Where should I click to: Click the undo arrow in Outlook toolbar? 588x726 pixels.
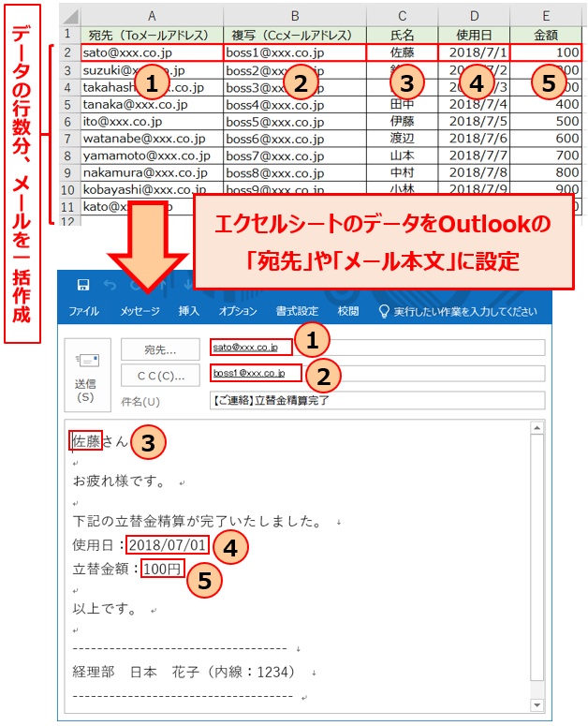(x=110, y=285)
